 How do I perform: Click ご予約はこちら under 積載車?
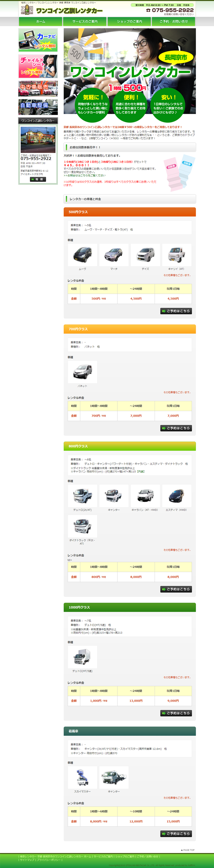[176, 834]
